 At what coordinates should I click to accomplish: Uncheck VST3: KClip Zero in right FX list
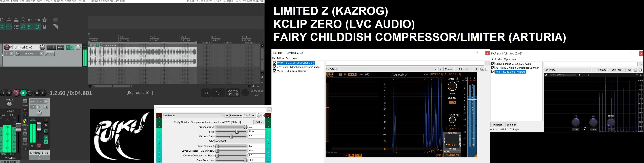click(493, 72)
